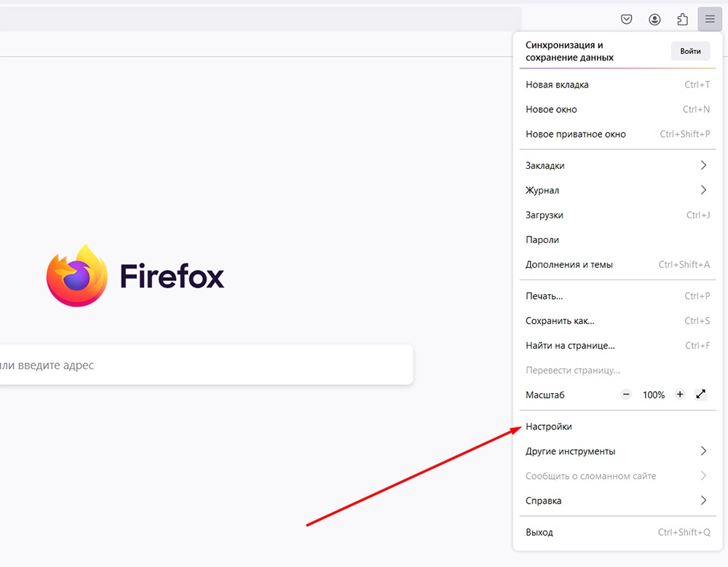Click the Firefox logo on the start page
Image resolution: width=728 pixels, height=567 pixels.
click(x=135, y=276)
